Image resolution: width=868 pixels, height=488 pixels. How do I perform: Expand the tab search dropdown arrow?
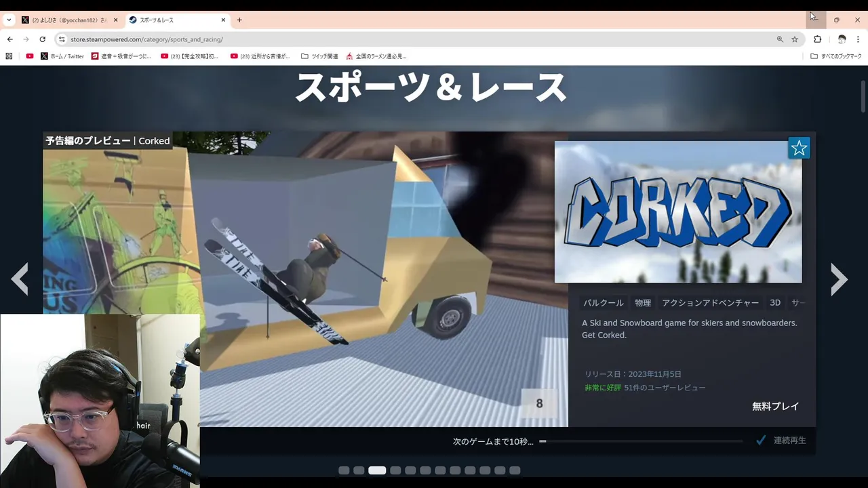[9, 20]
